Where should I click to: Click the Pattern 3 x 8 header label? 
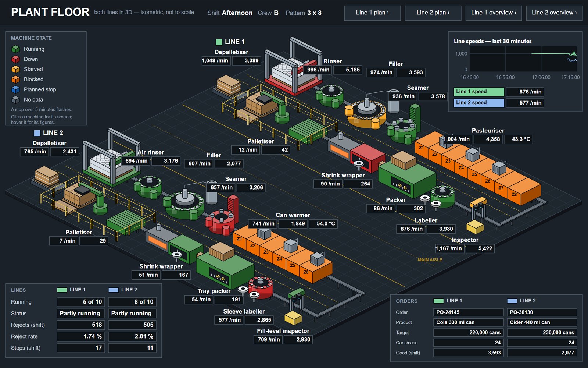pos(304,13)
